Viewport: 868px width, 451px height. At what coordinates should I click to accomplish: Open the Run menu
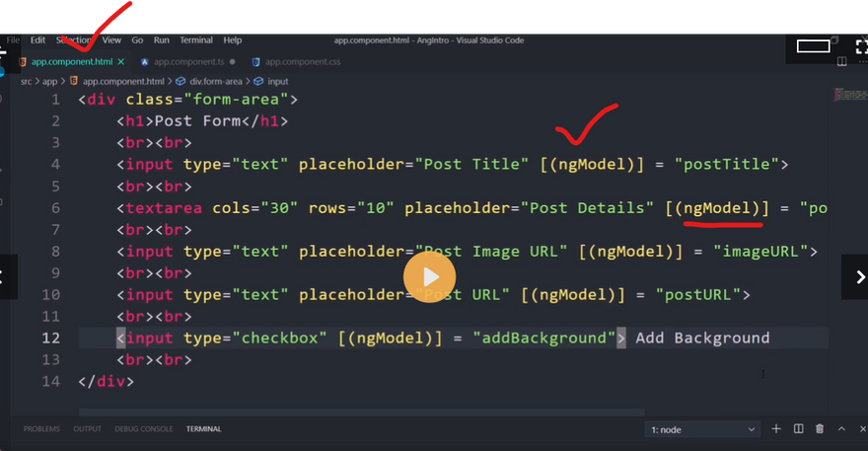(x=161, y=40)
